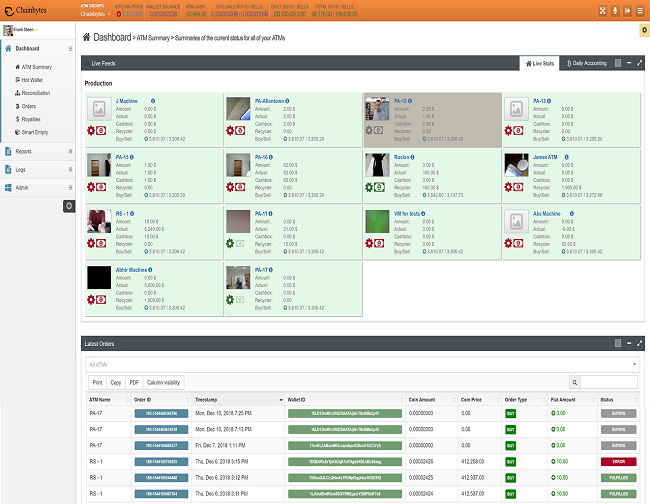Open the All ATMs filter dropdown
This screenshot has height=504, width=650.
point(358,365)
